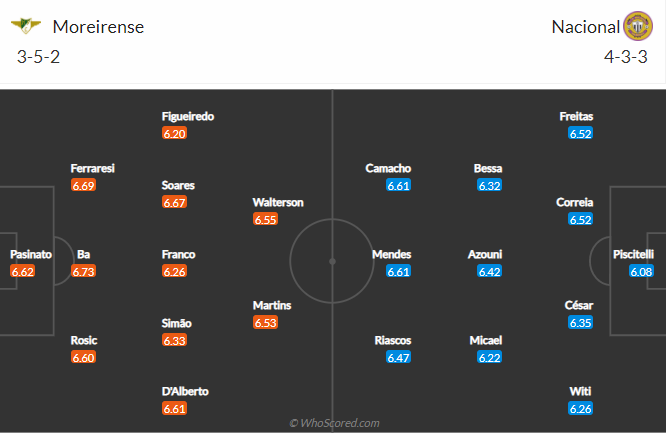Click Piscitelli's 6.08 rating badge
The height and width of the screenshot is (433, 666).
641,271
